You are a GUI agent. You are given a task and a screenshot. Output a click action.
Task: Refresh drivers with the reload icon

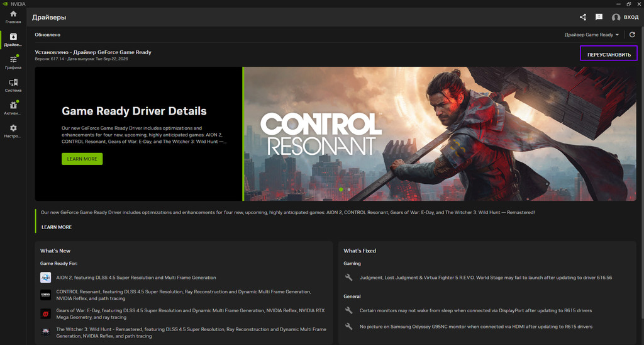coord(632,35)
